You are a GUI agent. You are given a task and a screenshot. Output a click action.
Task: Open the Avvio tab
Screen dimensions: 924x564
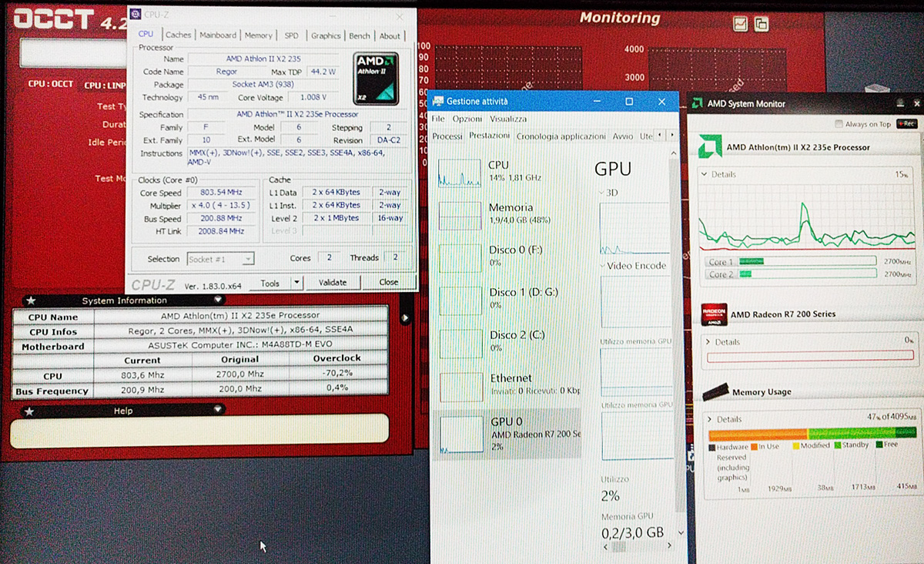pyautogui.click(x=623, y=136)
